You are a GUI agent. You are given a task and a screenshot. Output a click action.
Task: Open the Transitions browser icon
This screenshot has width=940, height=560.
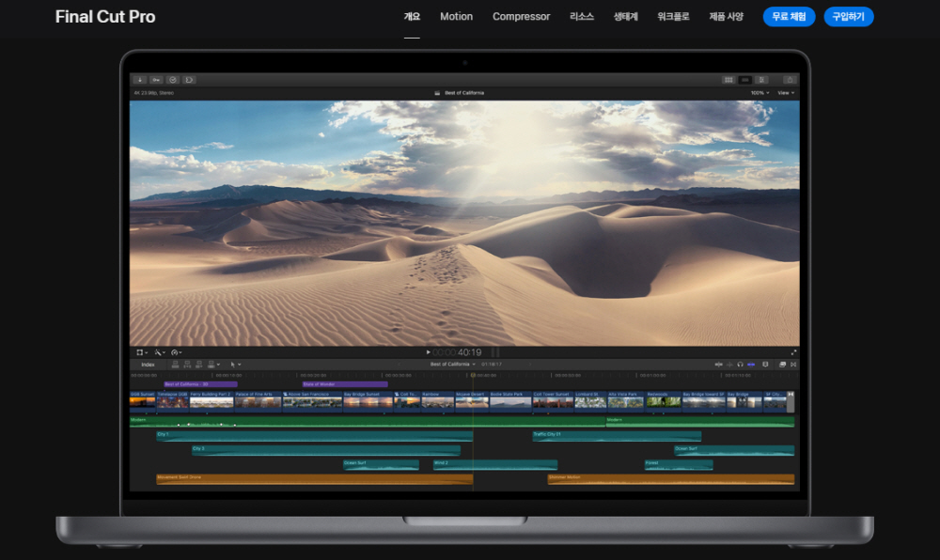point(793,365)
